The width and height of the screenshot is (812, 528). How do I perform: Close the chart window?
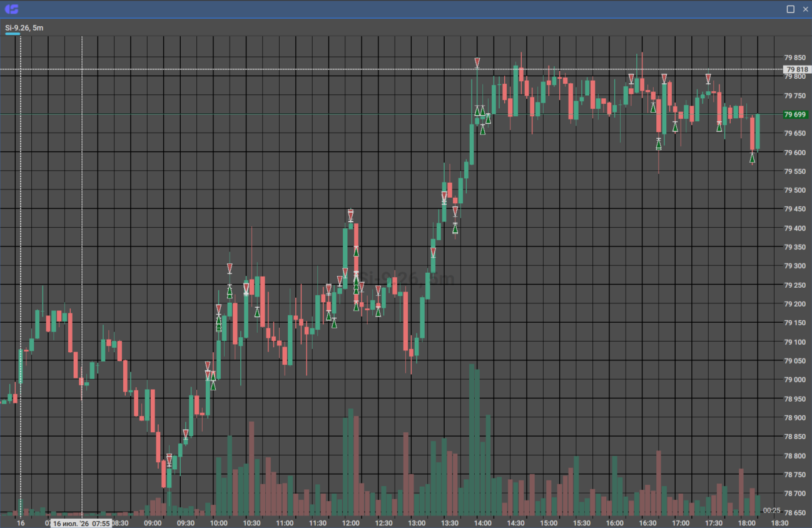point(804,9)
